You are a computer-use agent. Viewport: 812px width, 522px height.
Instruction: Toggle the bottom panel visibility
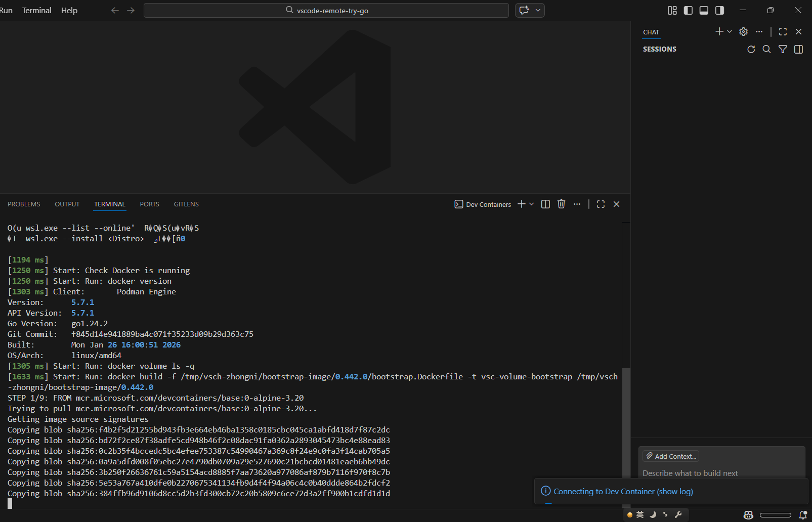click(x=704, y=10)
